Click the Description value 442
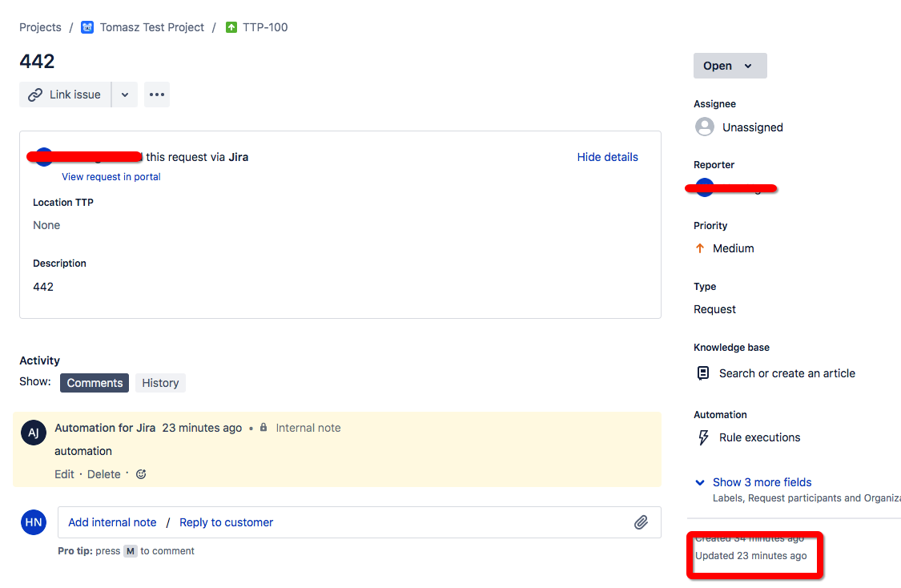Screen dimensions: 901x588 [x=43, y=287]
